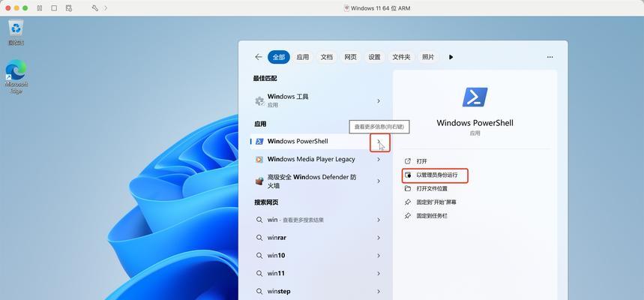
Task: Select the 应用 filter tab
Action: tap(303, 57)
